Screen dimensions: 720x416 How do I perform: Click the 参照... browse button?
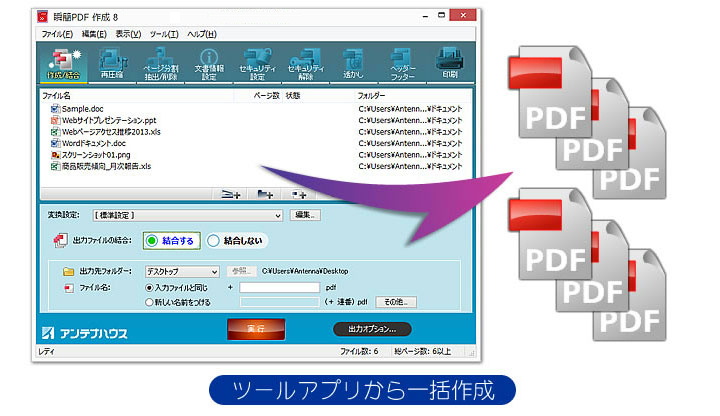tap(241, 271)
